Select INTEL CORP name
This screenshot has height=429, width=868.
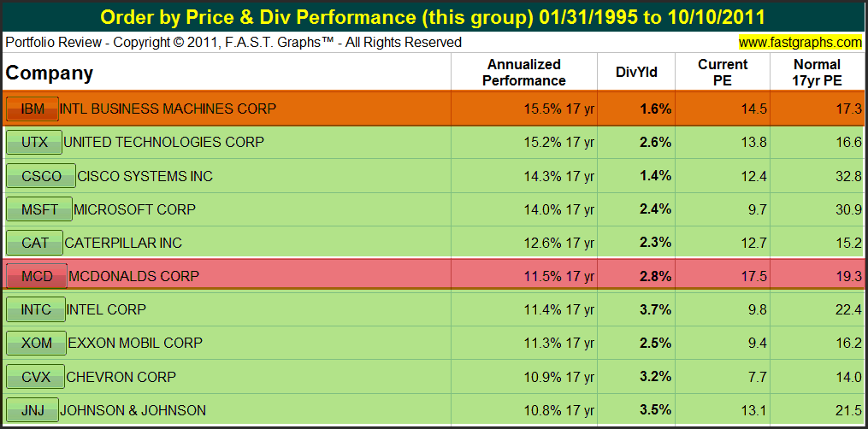(106, 310)
